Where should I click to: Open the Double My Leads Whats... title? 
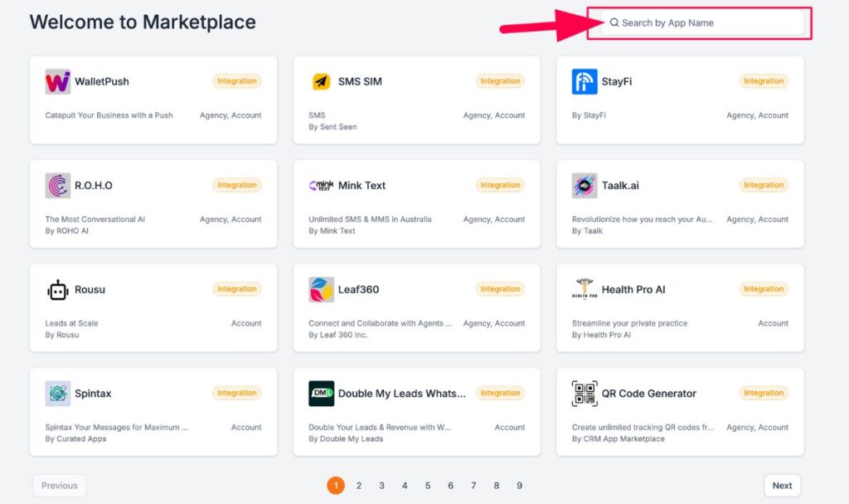click(x=402, y=394)
